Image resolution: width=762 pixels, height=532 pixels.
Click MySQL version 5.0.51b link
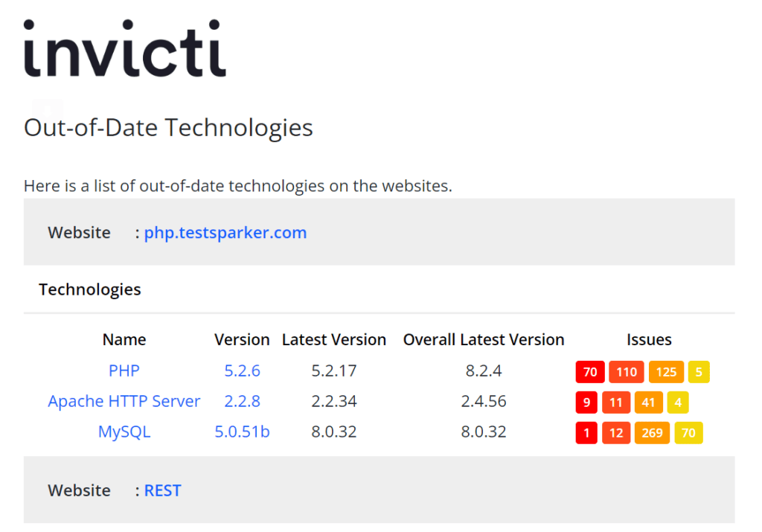[x=242, y=432]
